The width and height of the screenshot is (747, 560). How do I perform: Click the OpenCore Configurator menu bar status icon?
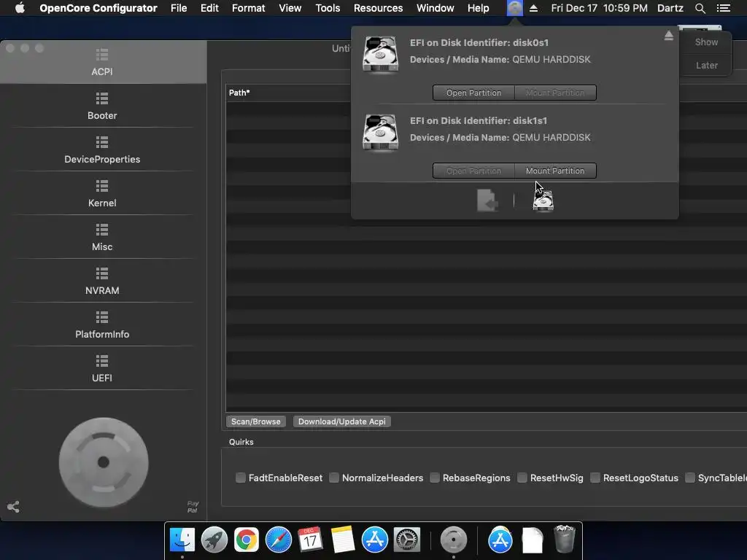tap(514, 8)
